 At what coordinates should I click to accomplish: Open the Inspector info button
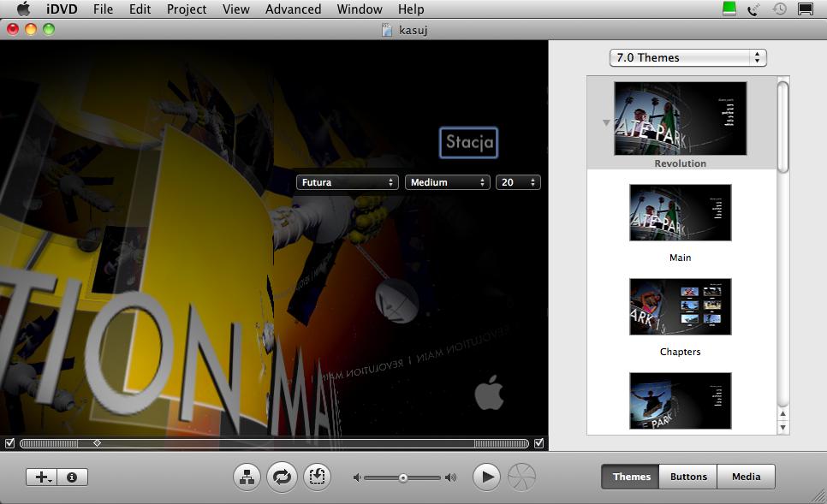(x=72, y=477)
